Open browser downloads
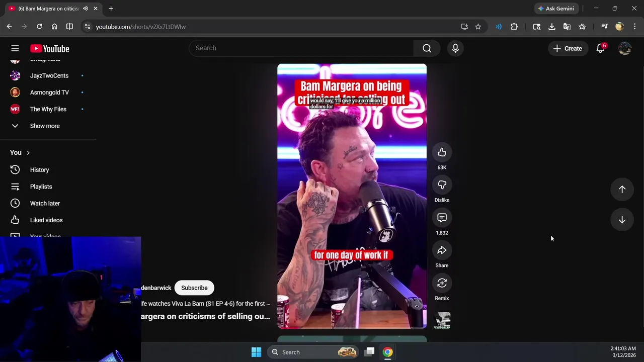Viewport: 644px width, 362px height. coord(552,27)
